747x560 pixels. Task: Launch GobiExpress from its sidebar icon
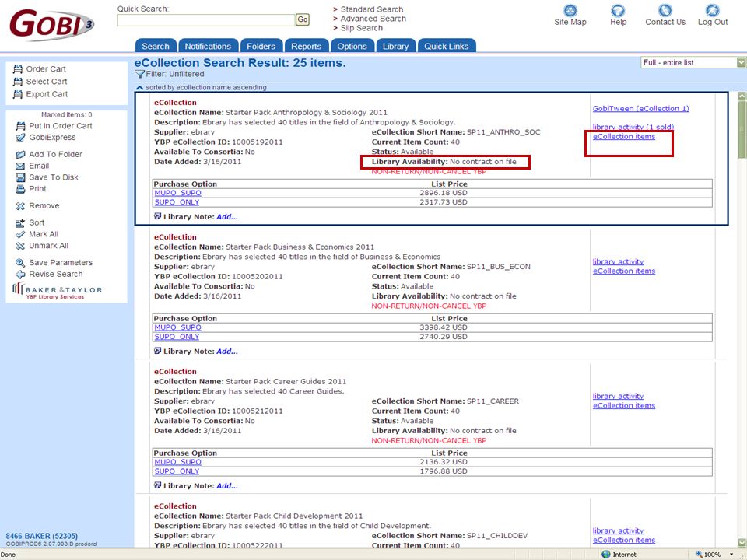coord(20,138)
